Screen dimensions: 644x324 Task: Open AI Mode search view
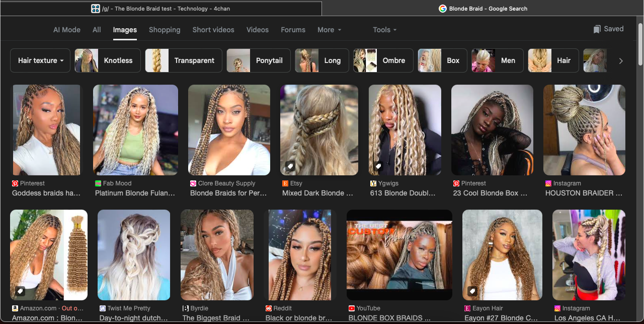pyautogui.click(x=67, y=30)
